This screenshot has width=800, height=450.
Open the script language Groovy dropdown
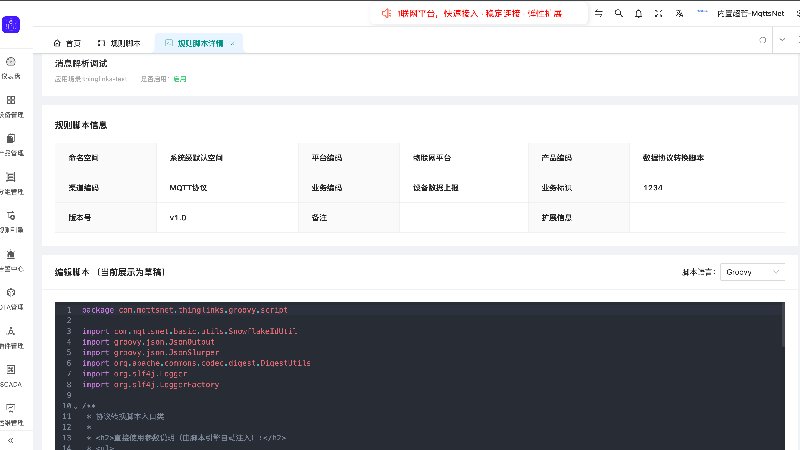pyautogui.click(x=753, y=272)
